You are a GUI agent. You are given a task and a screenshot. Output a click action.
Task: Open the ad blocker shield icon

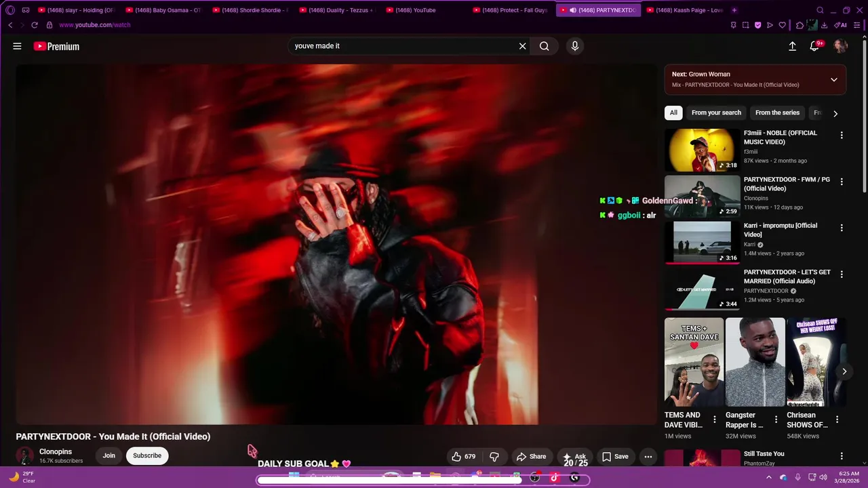[x=757, y=25]
